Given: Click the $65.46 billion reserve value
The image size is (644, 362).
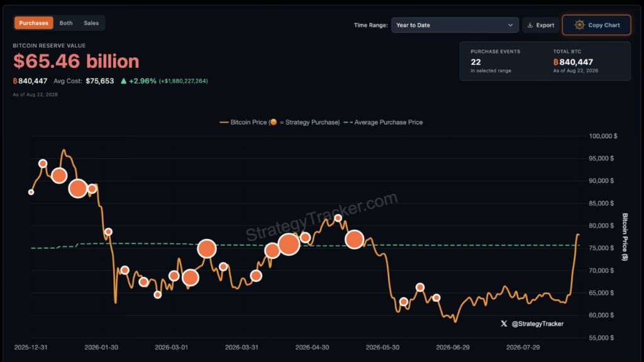Looking at the screenshot, I should (x=76, y=62).
